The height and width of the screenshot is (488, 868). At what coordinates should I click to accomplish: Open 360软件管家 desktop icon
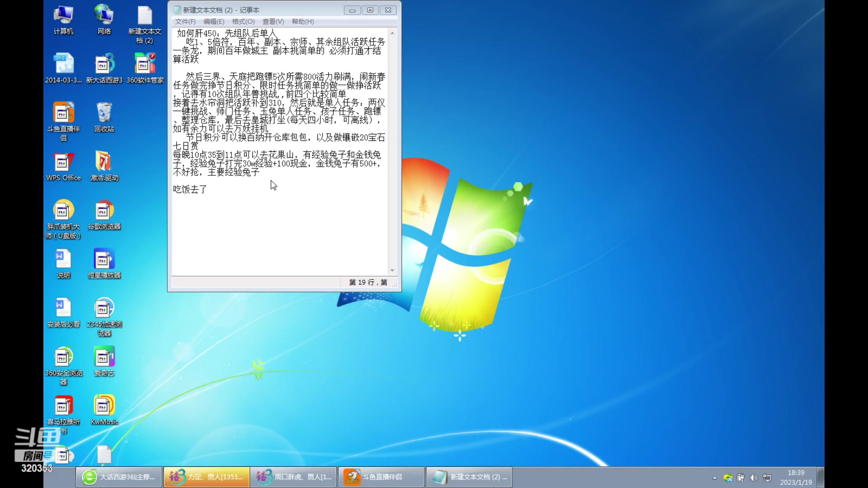145,69
